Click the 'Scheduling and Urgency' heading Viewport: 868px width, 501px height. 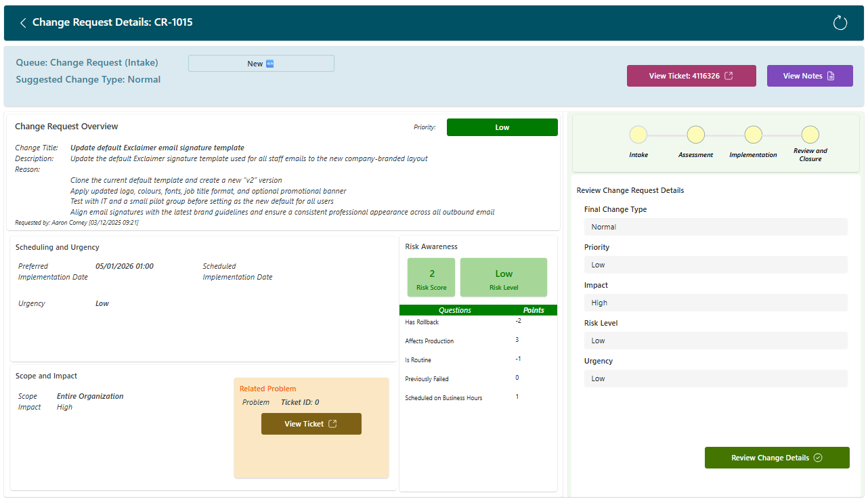point(58,248)
